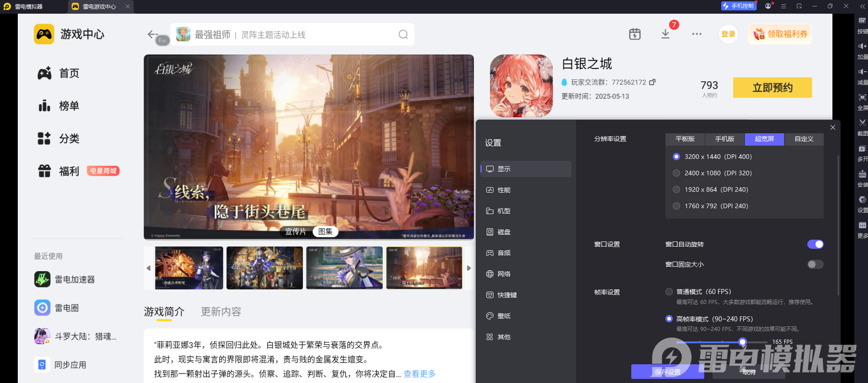Open the 壁纸 settings section
Screen dimensions: 868x383
pos(526,316)
